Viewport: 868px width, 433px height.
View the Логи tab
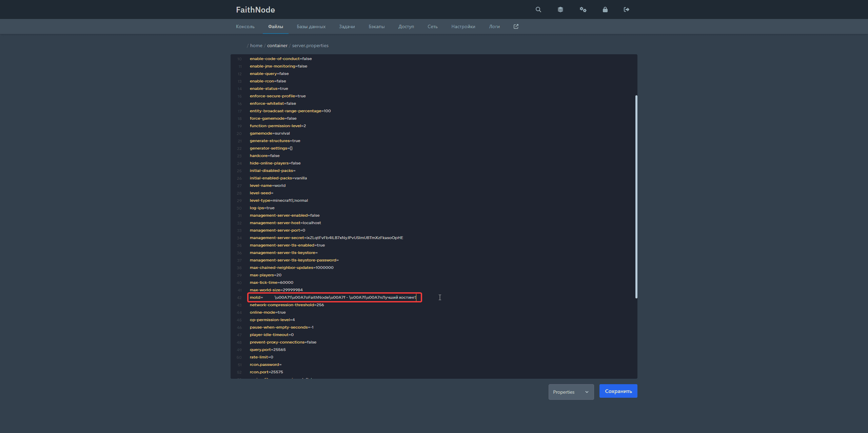494,26
